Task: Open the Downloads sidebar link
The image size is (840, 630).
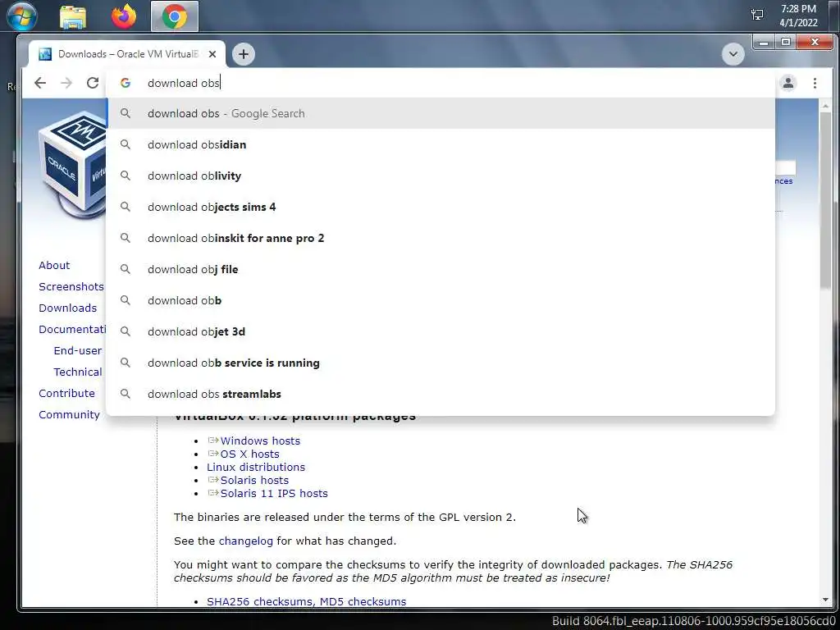Action: pos(68,308)
